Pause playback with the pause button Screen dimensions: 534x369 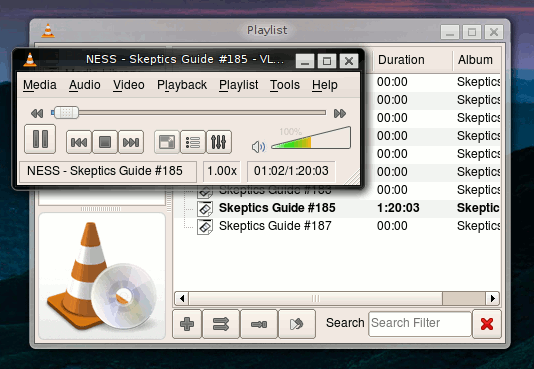[x=40, y=139]
